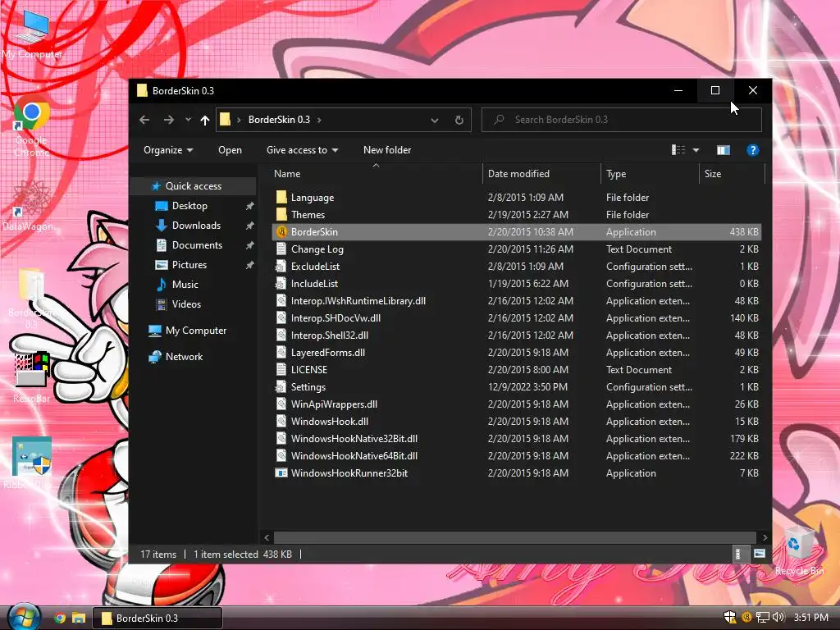
Task: Click the horizontal scrollbar in file list
Action: tap(515, 537)
